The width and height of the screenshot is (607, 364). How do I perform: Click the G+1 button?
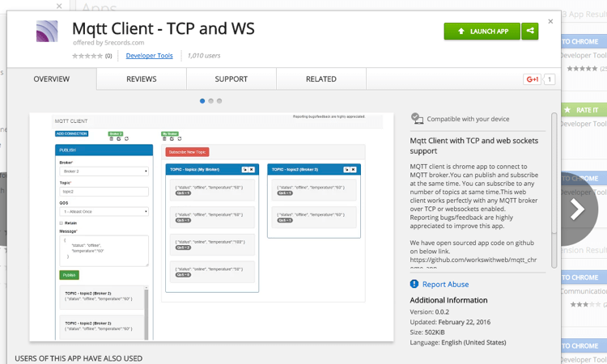point(532,79)
